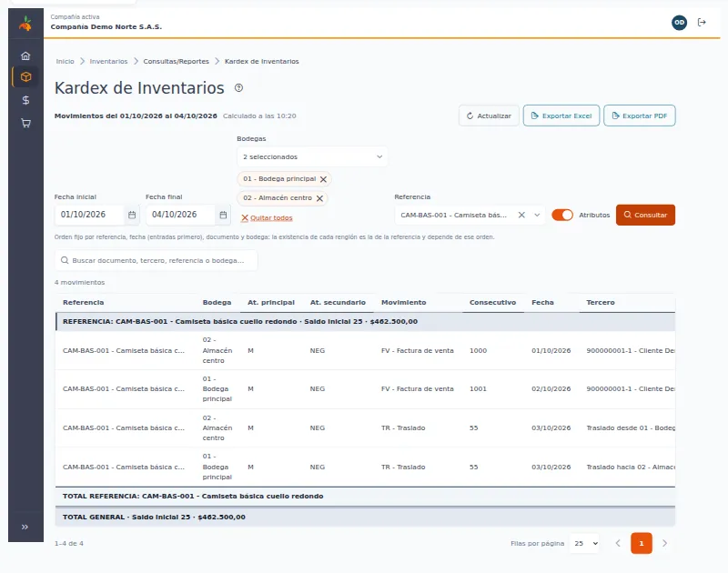This screenshot has width=728, height=573.
Task: Sort by Tercero column header
Action: (x=601, y=303)
